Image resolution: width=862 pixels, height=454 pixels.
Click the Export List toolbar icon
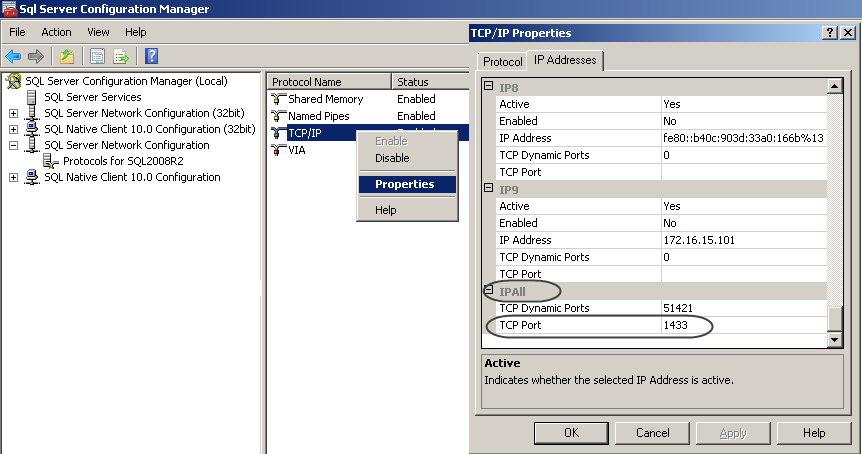pos(121,56)
